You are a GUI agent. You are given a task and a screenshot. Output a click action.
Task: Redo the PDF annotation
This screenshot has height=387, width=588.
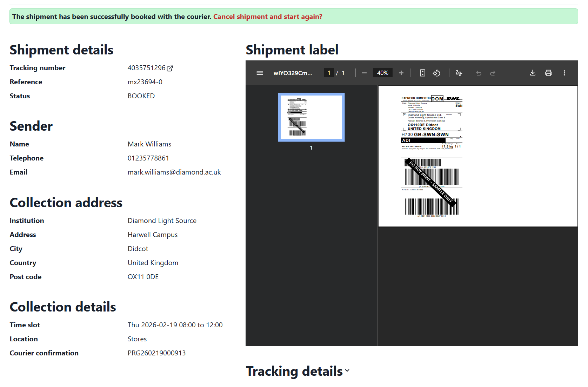click(x=493, y=73)
